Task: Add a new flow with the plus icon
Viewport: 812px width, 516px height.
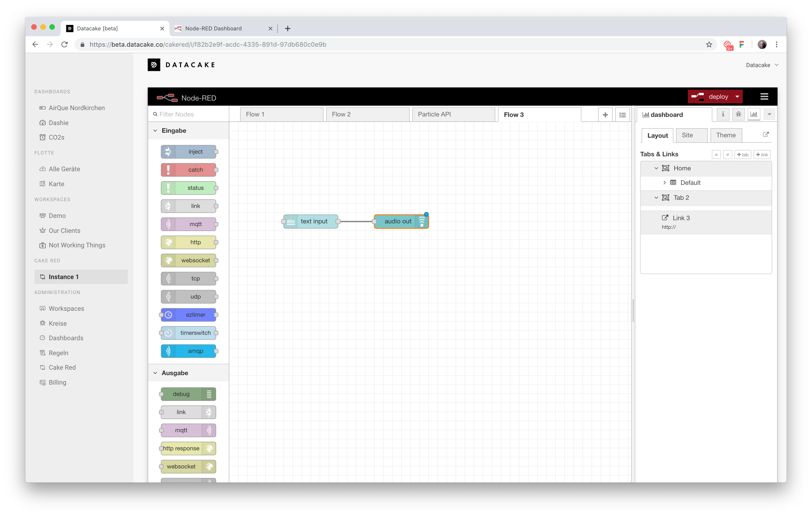Action: [x=605, y=115]
